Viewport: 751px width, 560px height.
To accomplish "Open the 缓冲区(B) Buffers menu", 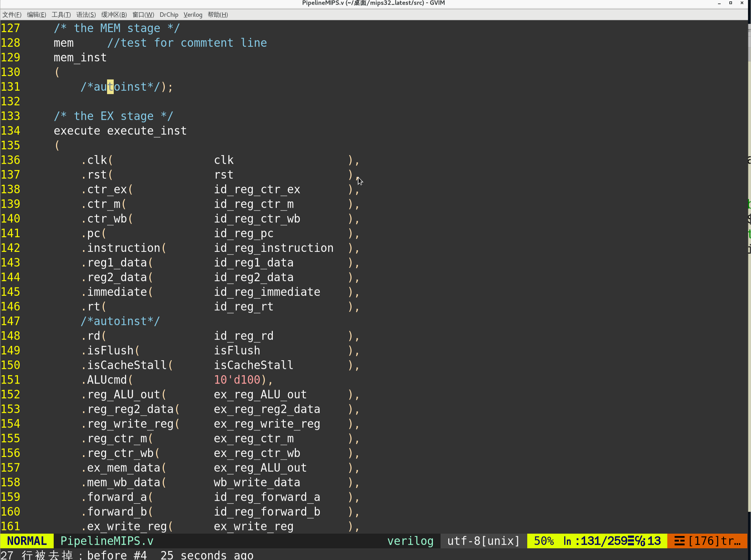I will click(114, 15).
